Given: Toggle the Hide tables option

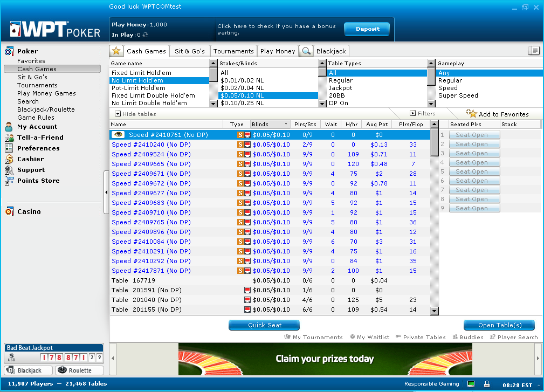Looking at the screenshot, I should [x=136, y=114].
